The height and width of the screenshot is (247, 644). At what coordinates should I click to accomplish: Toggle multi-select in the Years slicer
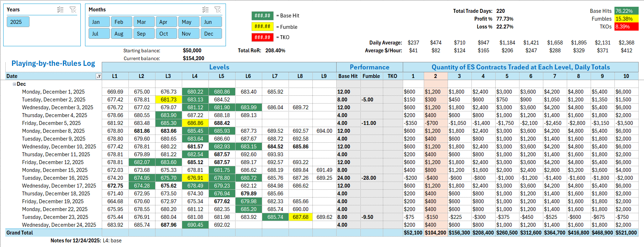pyautogui.click(x=60, y=10)
